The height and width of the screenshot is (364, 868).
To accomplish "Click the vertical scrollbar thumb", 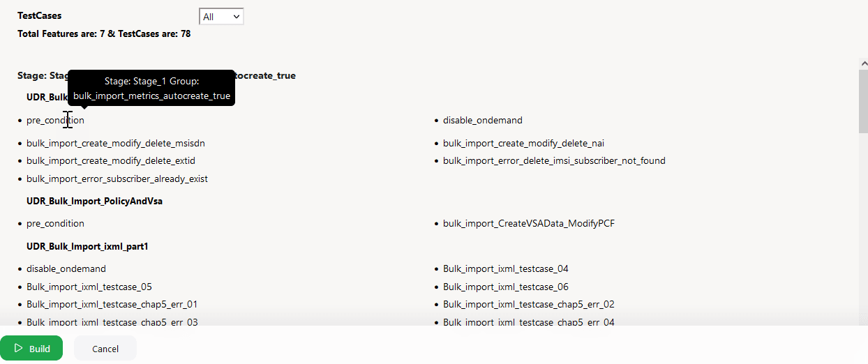I will [x=863, y=101].
